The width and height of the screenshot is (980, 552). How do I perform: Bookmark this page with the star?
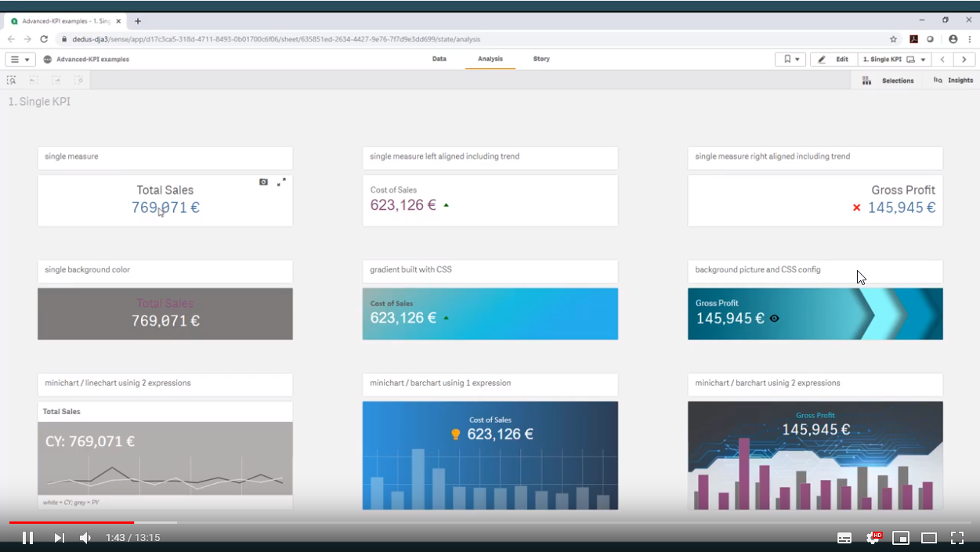[x=893, y=39]
